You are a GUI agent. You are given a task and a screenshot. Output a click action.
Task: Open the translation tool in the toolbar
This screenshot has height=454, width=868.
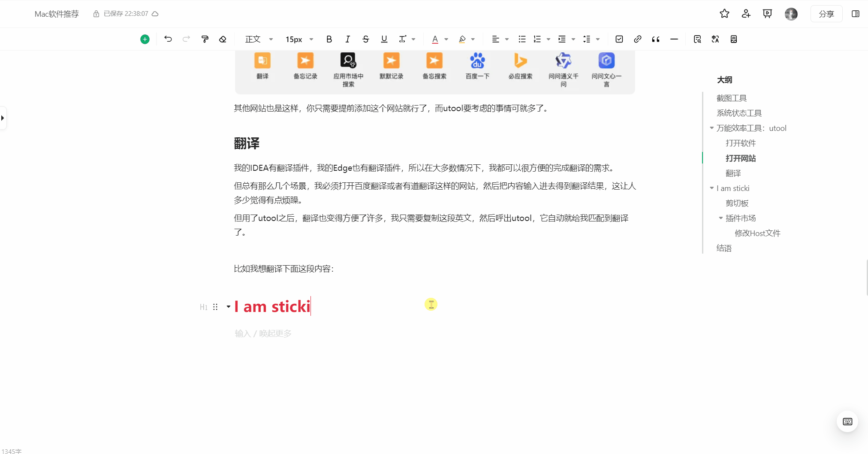715,39
